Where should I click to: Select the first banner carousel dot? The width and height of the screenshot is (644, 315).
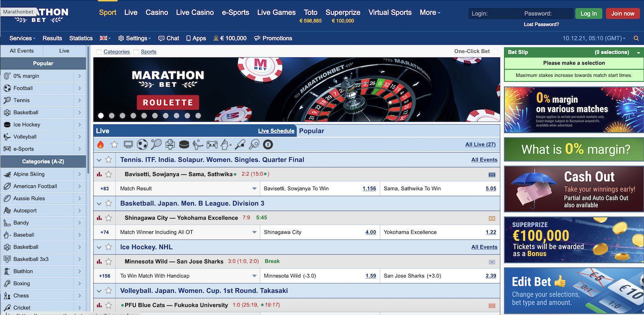click(x=101, y=116)
